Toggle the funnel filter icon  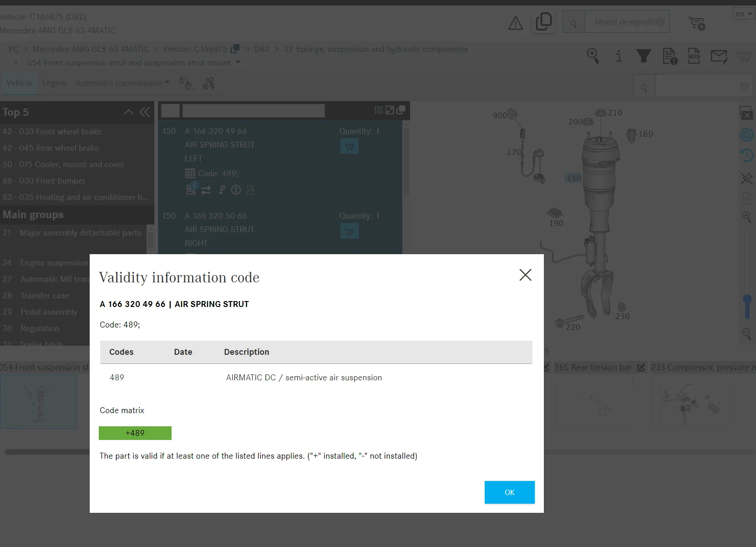pos(643,56)
